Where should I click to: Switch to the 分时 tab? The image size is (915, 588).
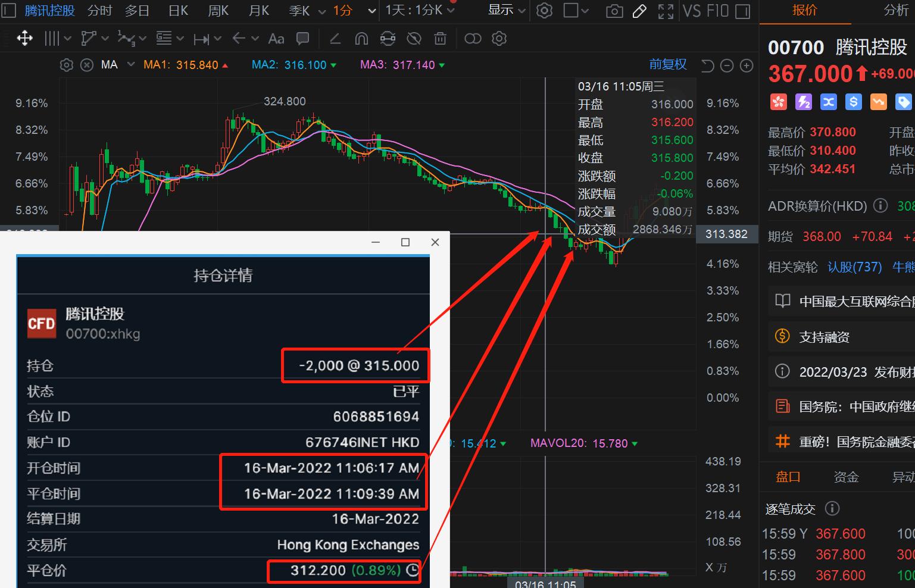tap(99, 11)
